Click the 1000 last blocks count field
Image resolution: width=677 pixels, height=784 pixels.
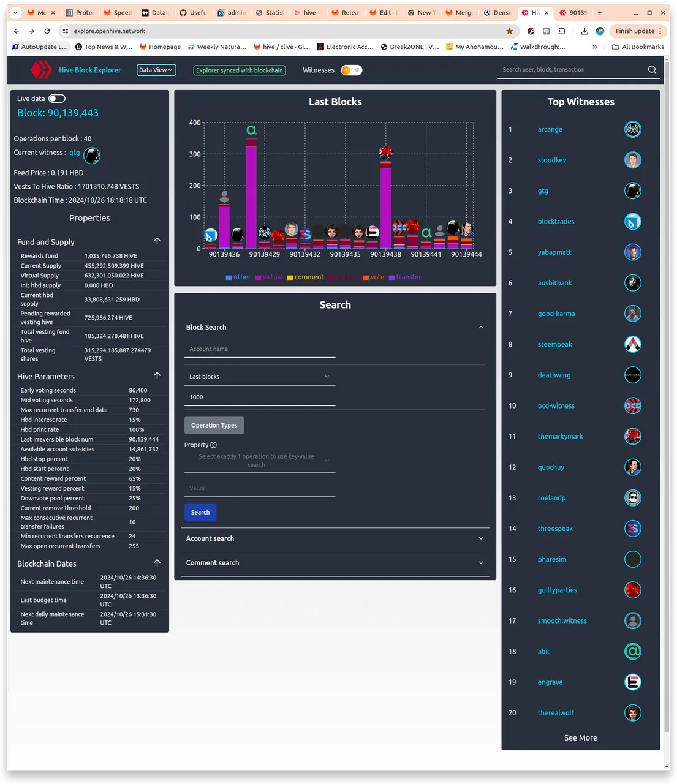tap(260, 398)
